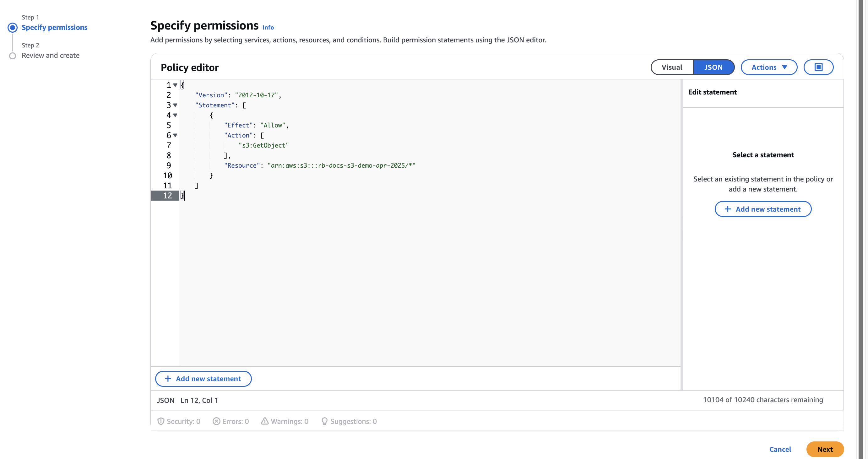Screen dimensions: 868x459
Task: Open the Actions dropdown menu
Action: tap(768, 67)
